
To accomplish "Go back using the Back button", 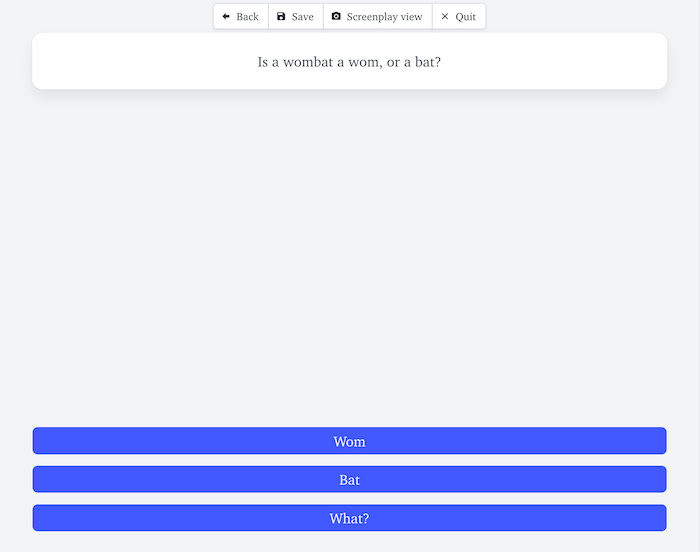I will click(241, 17).
